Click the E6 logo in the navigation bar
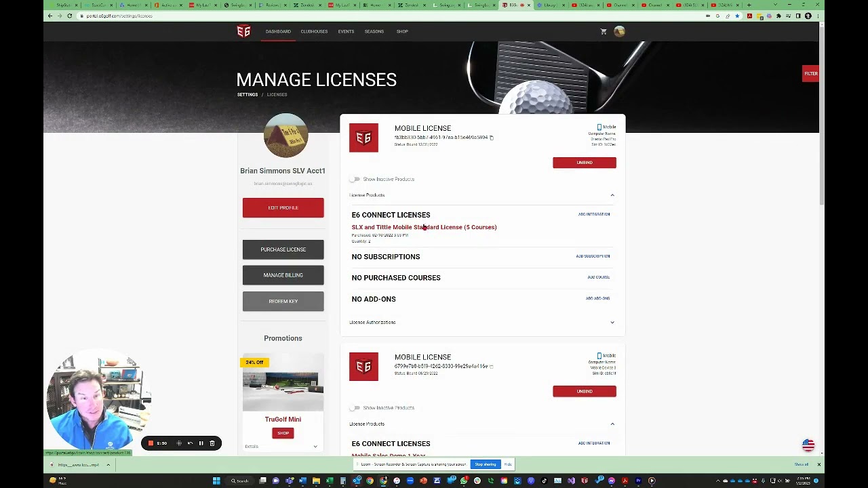 pos(243,31)
